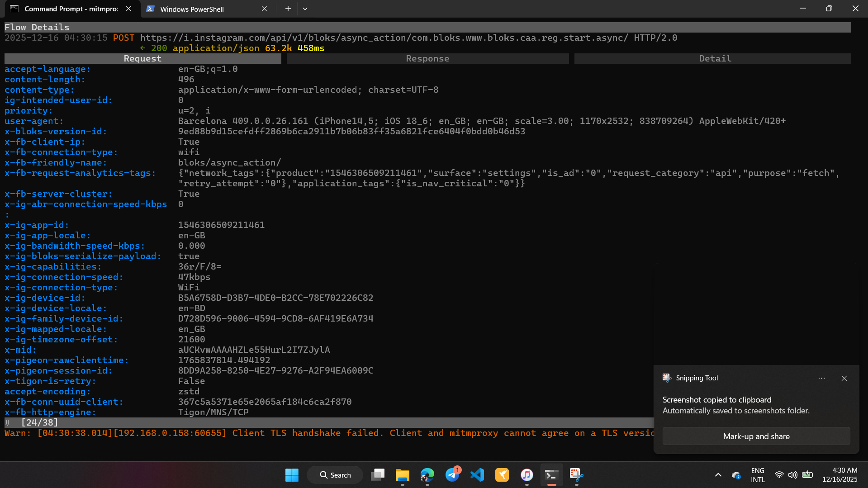Click the user-agent header name
868x488 pixels.
pyautogui.click(x=34, y=121)
